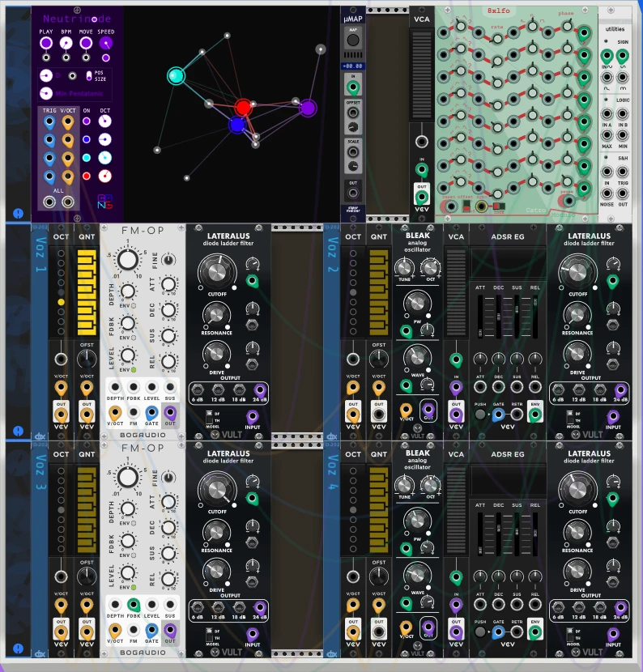643x672 pixels.
Task: Toggle DEPTH ENV button on Voz 1 FM-OP
Action: point(134,305)
